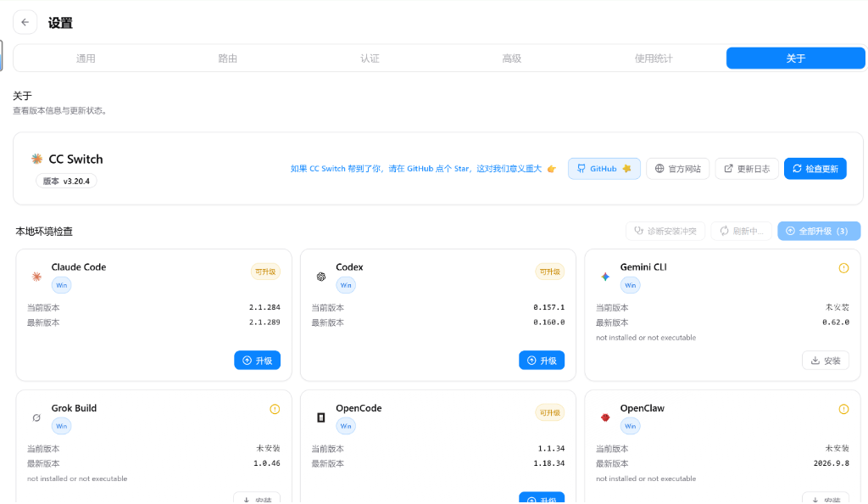Click the 刷新中 refresh button
The image size is (868, 504).
pyautogui.click(x=741, y=231)
